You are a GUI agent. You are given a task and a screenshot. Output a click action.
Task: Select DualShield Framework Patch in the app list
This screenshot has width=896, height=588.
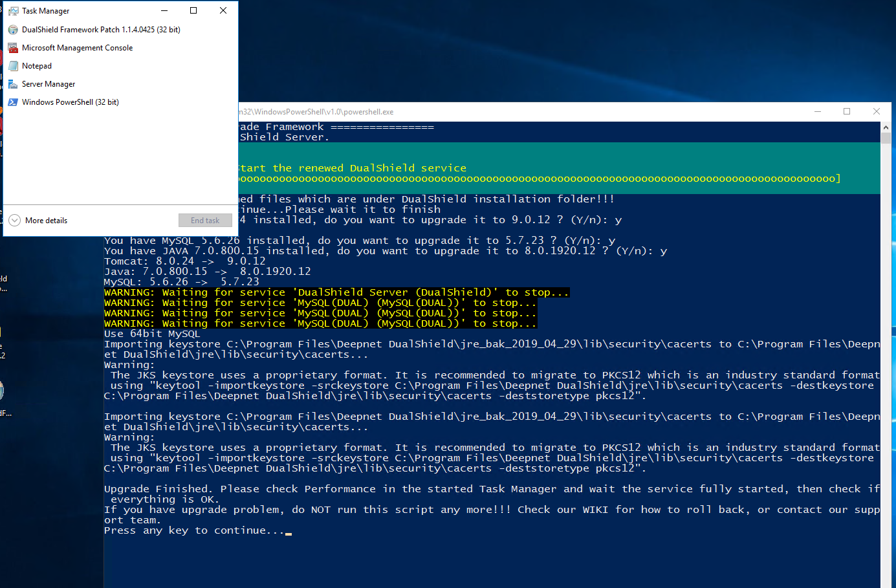coord(100,30)
